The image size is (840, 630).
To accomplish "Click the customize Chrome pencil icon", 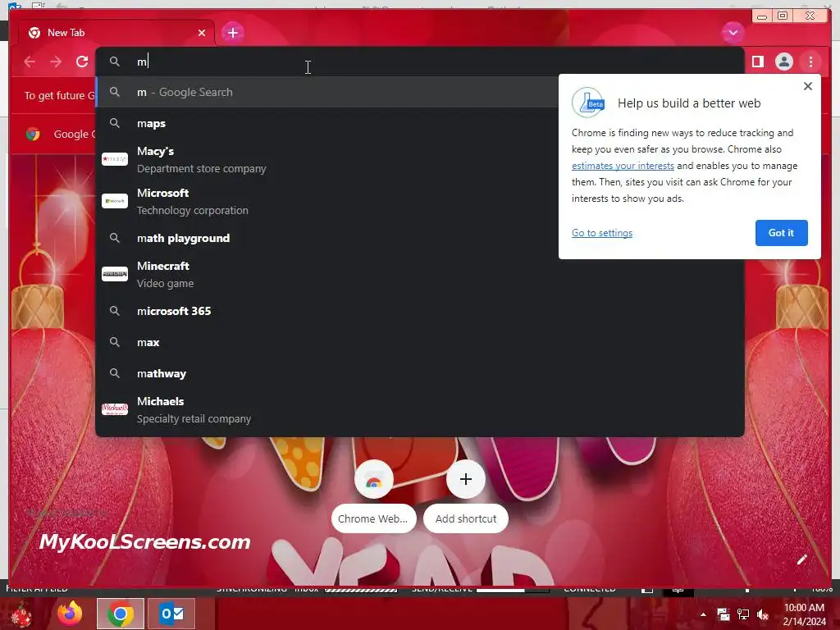I will pyautogui.click(x=802, y=559).
